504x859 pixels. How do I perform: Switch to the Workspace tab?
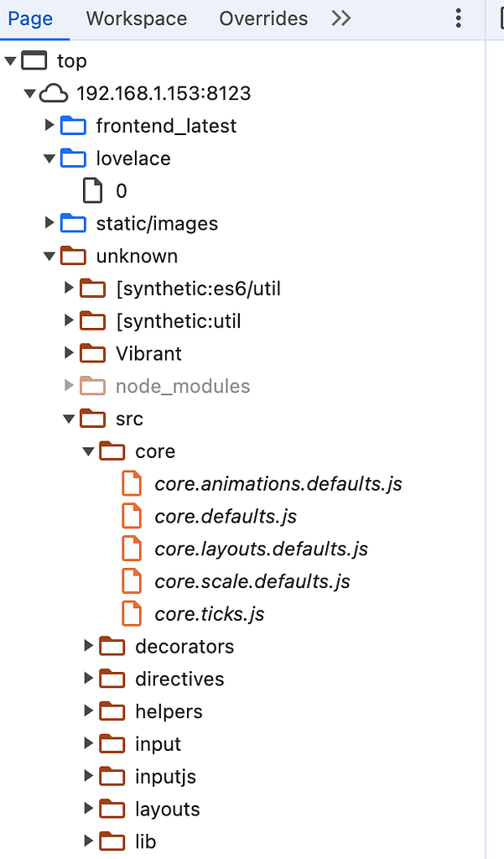click(x=136, y=18)
